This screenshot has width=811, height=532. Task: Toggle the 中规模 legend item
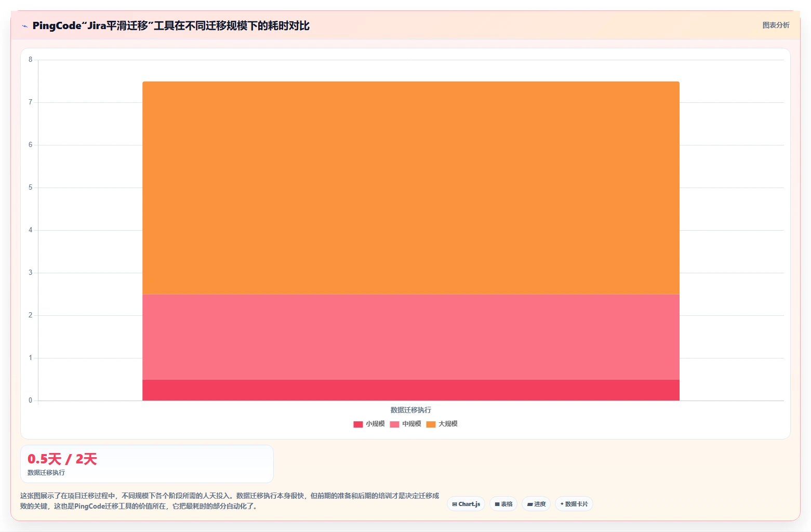(x=405, y=424)
